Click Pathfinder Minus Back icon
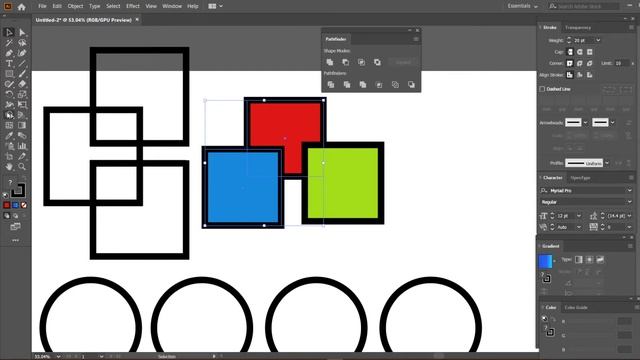 pyautogui.click(x=411, y=85)
